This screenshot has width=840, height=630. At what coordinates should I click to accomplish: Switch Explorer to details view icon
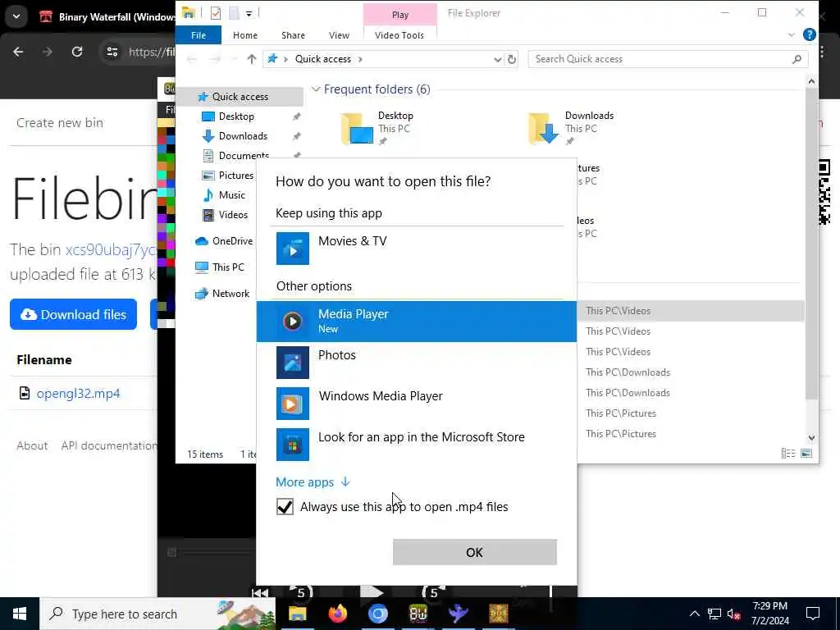click(788, 454)
